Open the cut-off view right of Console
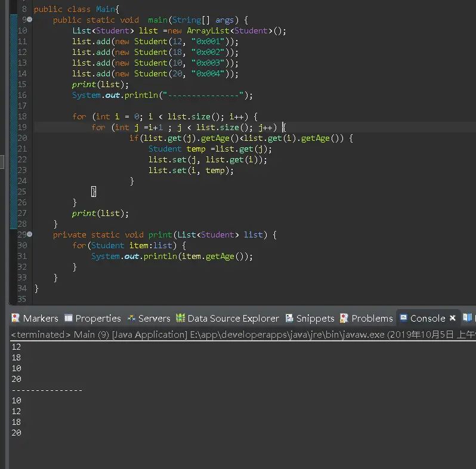Image resolution: width=476 pixels, height=469 pixels. click(468, 318)
